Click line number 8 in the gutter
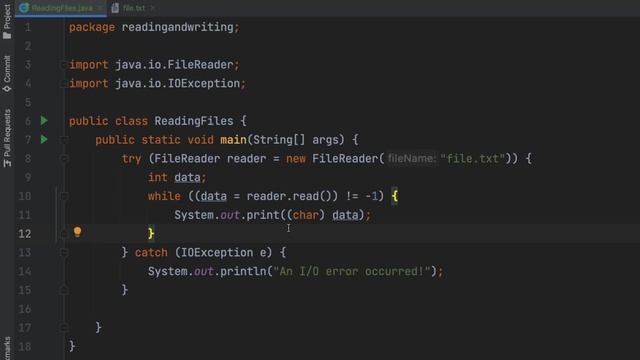Screen dimensions: 640x360 tap(28, 159)
